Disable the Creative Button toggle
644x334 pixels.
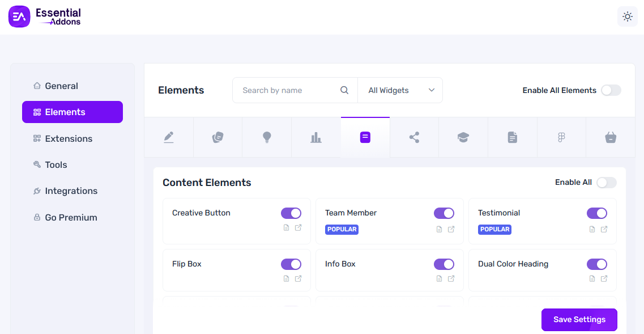click(291, 213)
